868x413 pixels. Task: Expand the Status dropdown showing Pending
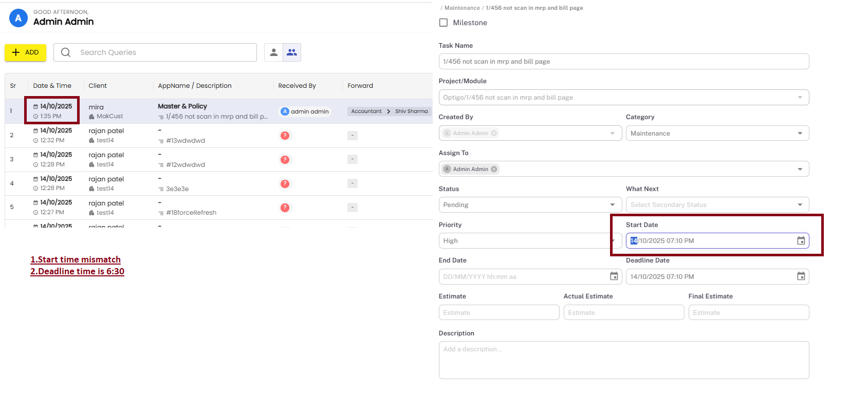(530, 205)
